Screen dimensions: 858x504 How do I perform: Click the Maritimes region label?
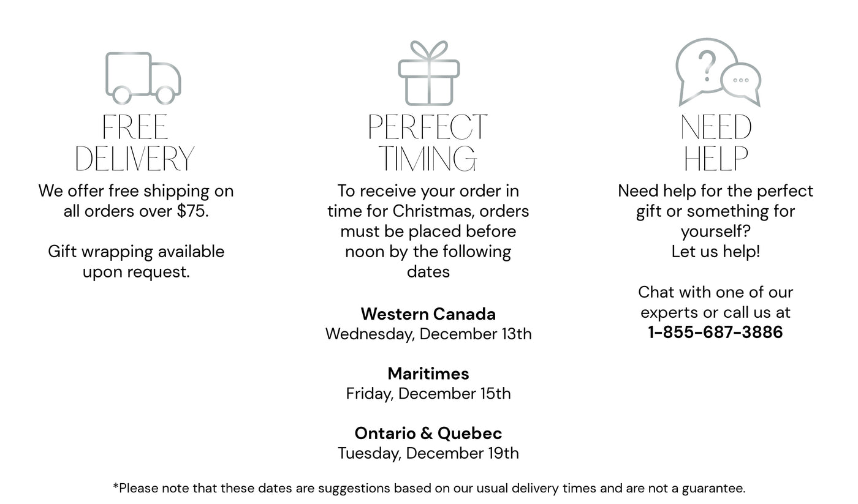[428, 374]
